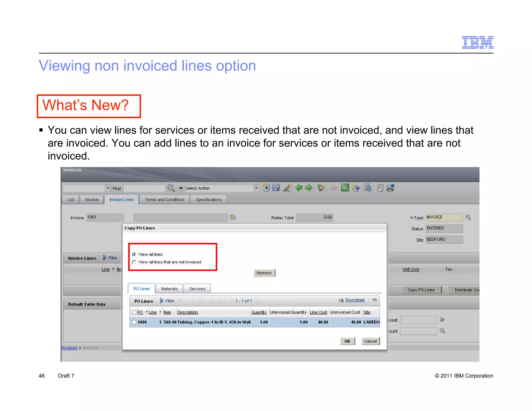Select the Invoice Lines tab
Viewport: 532px width, 411px height.
[122, 200]
